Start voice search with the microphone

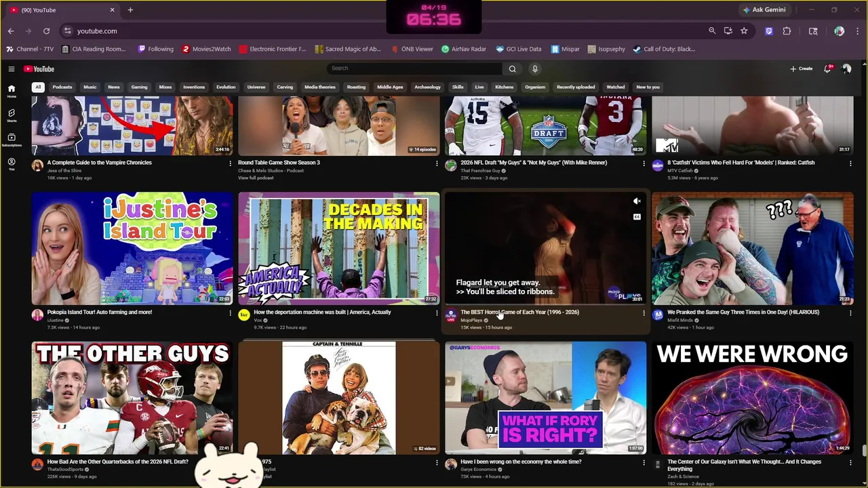[535, 68]
